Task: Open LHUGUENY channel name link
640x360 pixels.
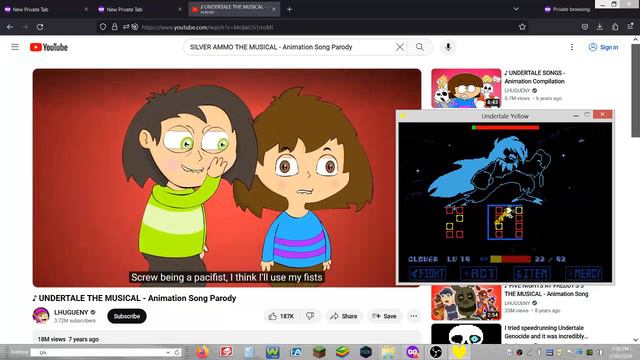Action: tap(71, 312)
